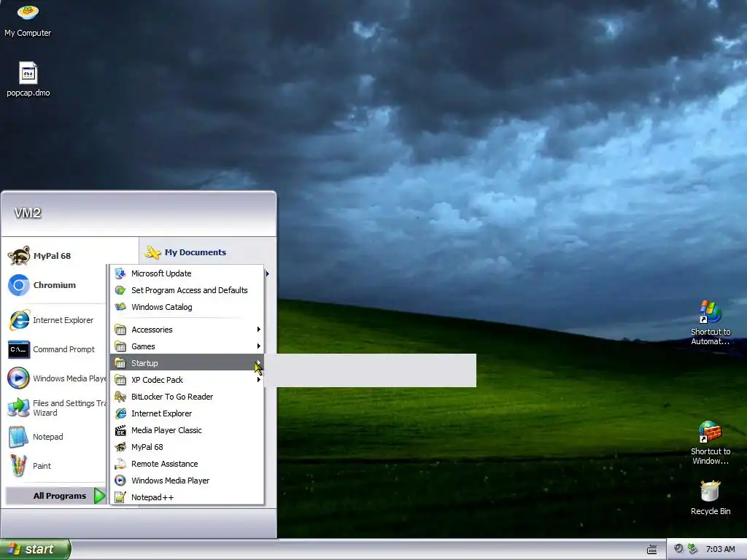Launch BitLocker To Go Reader
Screen dimensions: 747x560
187,396
